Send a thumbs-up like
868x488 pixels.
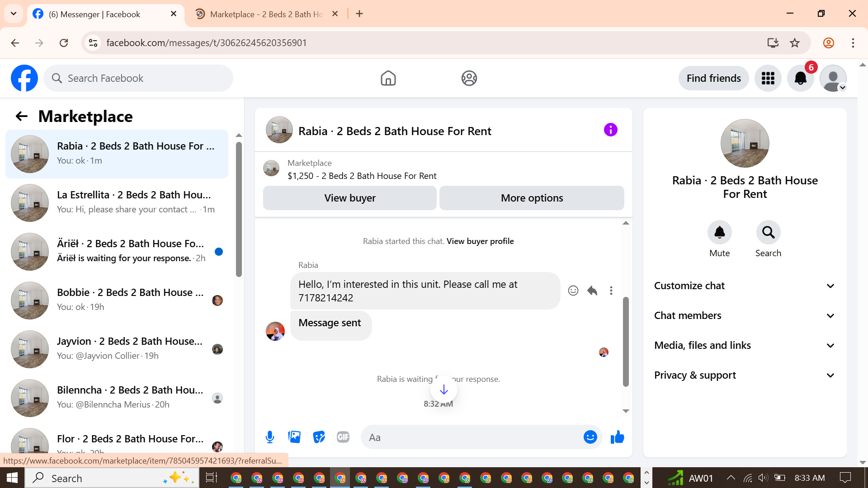617,437
